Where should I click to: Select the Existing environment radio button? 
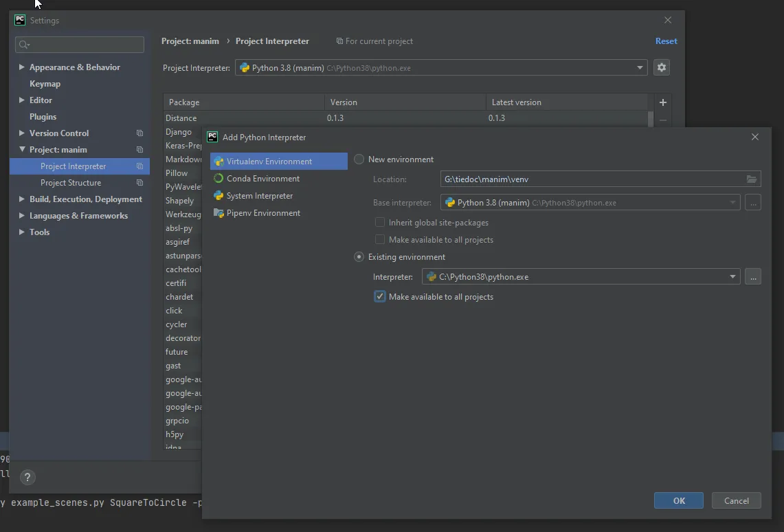click(359, 257)
